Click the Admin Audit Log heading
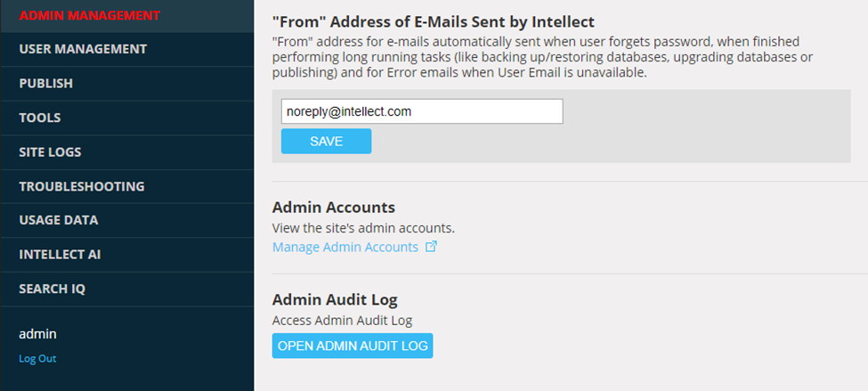Image resolution: width=868 pixels, height=391 pixels. (x=335, y=299)
